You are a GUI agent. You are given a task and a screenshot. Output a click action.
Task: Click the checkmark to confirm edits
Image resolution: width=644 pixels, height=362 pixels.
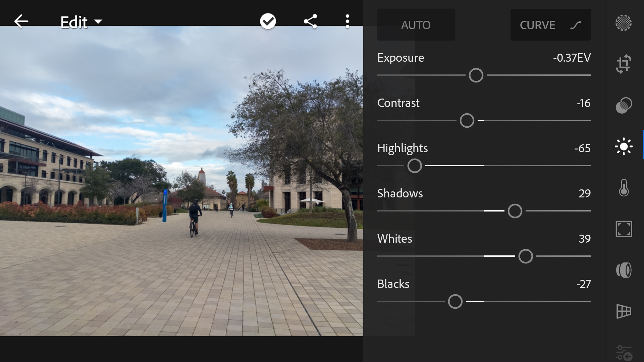coord(268,20)
